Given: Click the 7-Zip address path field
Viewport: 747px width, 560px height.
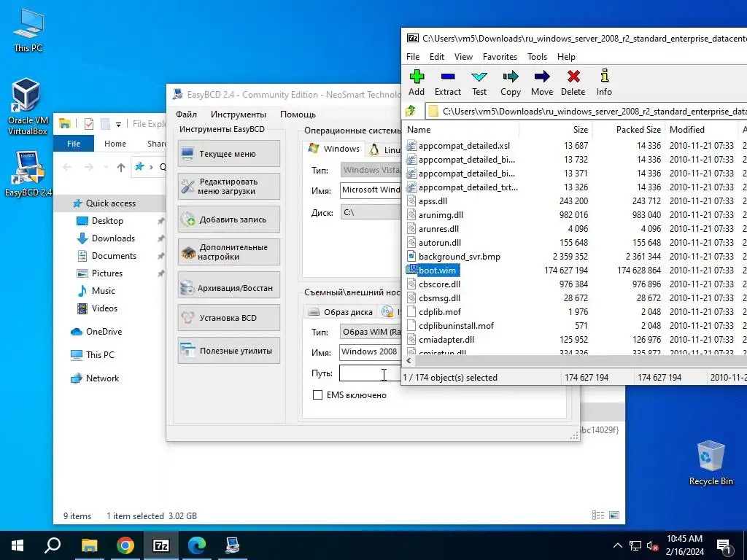Looking at the screenshot, I should 586,112.
